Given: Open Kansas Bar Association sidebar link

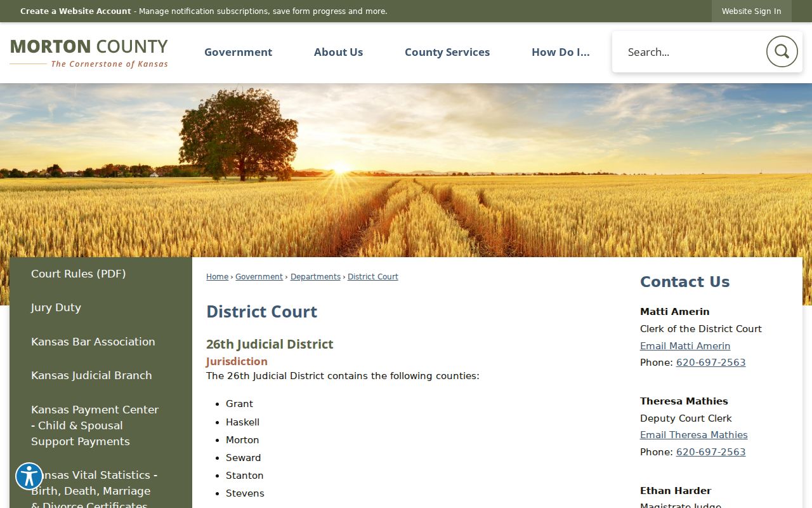Looking at the screenshot, I should point(93,342).
